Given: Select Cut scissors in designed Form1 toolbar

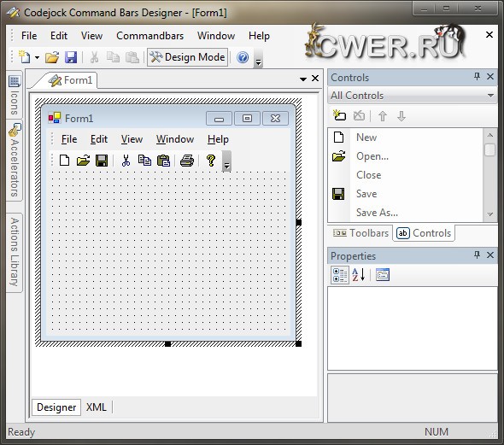Looking at the screenshot, I should coord(126,161).
